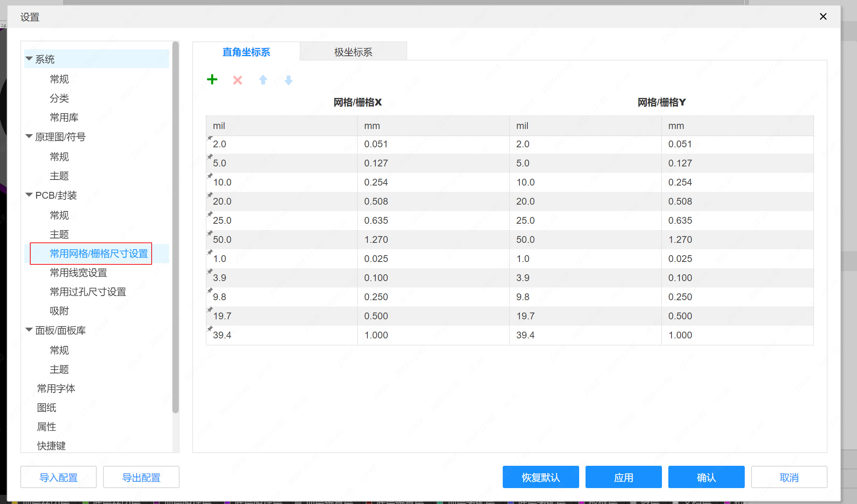Click the 网格/栅格Y mil cell 9.8
This screenshot has width=857, height=504.
(x=585, y=297)
